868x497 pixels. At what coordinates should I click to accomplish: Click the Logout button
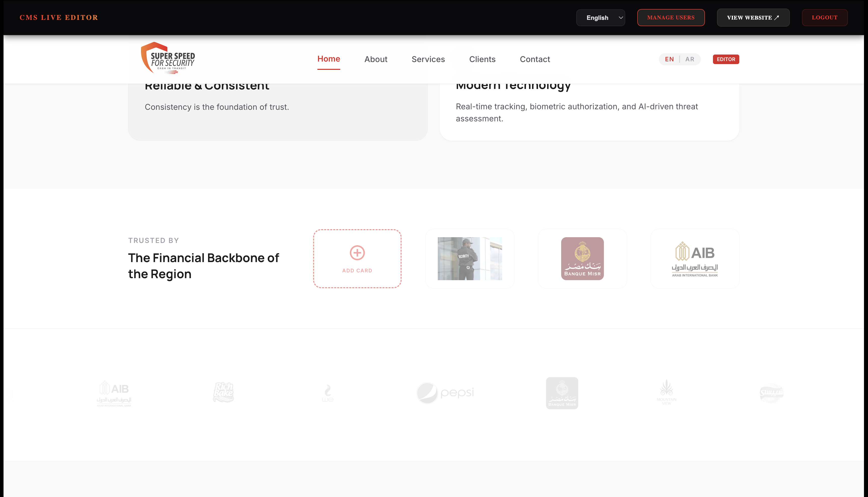(824, 18)
